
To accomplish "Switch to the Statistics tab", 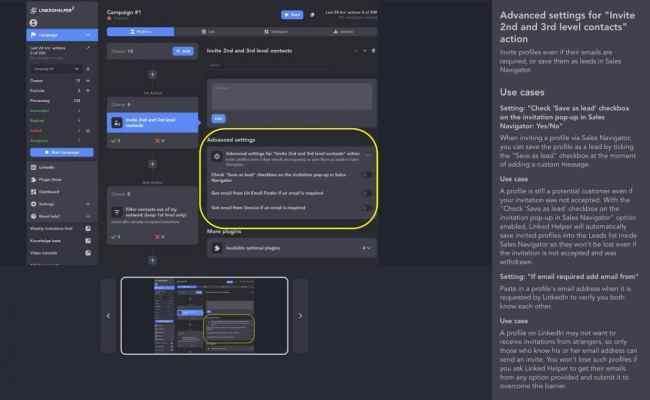I will 343,32.
